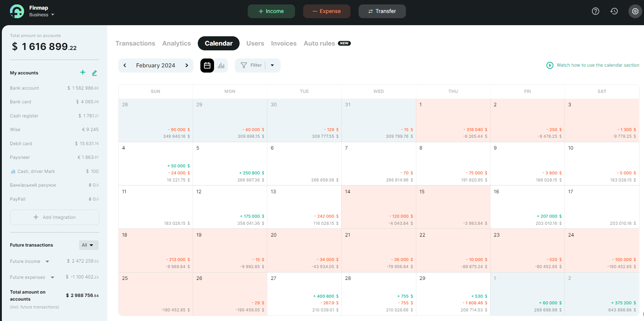Click the February 2024 month label
644x321 pixels.
click(156, 66)
